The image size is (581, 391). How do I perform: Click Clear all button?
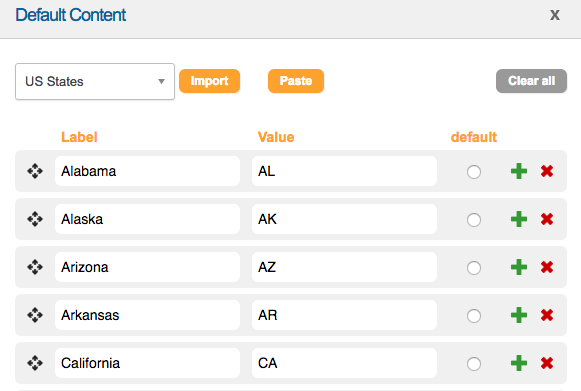[x=531, y=81]
